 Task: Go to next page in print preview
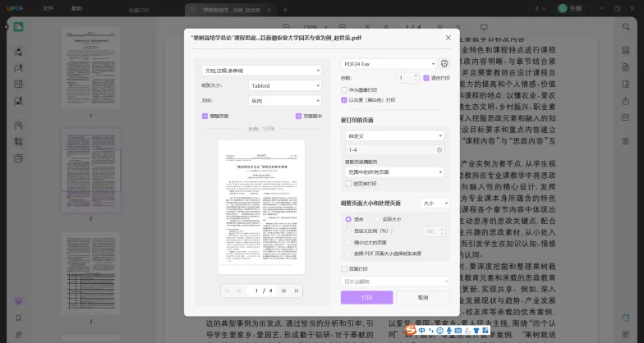click(283, 290)
